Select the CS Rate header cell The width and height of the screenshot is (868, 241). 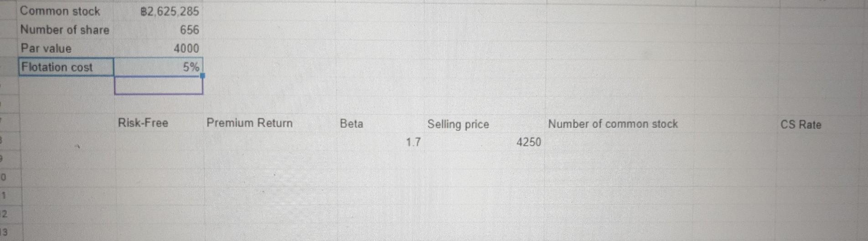[x=801, y=125]
